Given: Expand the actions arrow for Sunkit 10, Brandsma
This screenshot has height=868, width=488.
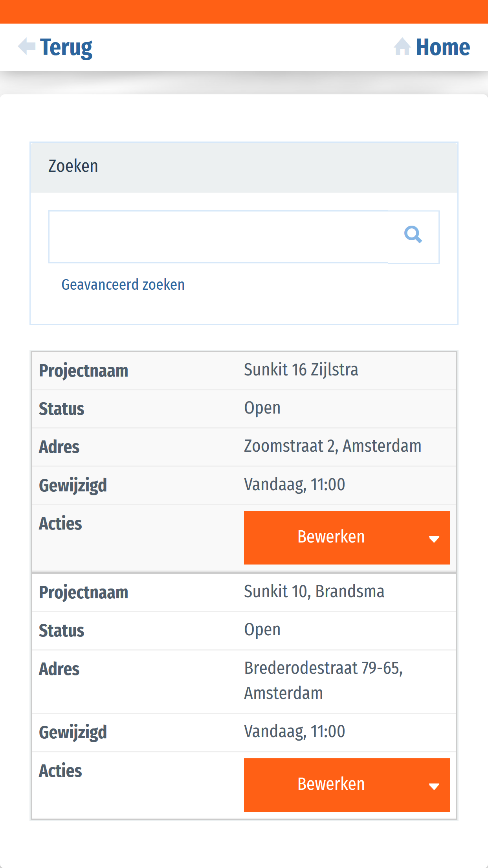Looking at the screenshot, I should (x=434, y=786).
